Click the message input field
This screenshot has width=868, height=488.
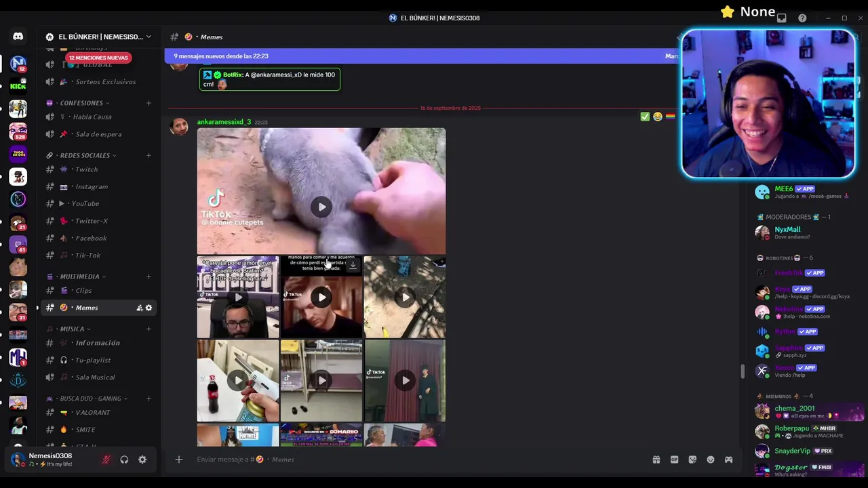420,460
